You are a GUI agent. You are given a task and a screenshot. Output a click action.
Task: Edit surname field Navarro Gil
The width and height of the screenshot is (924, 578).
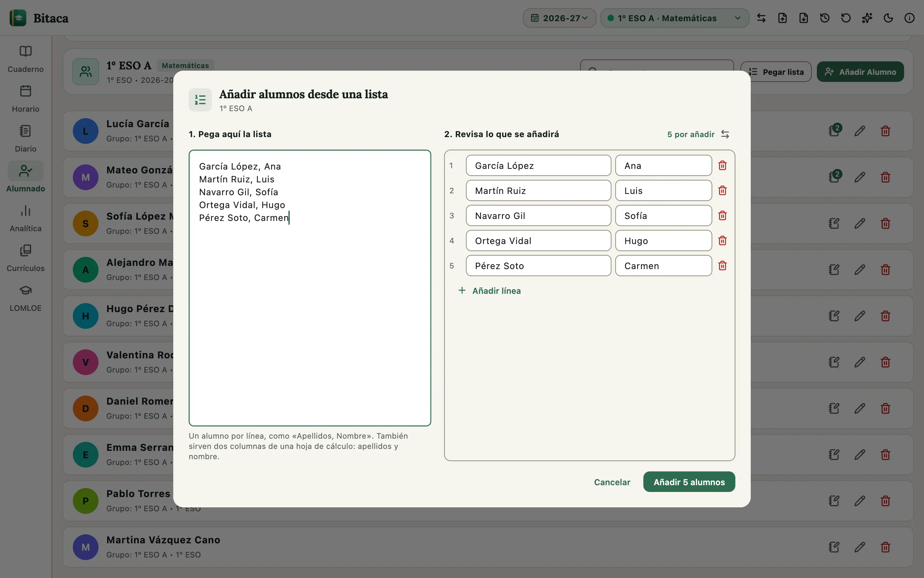pyautogui.click(x=538, y=215)
